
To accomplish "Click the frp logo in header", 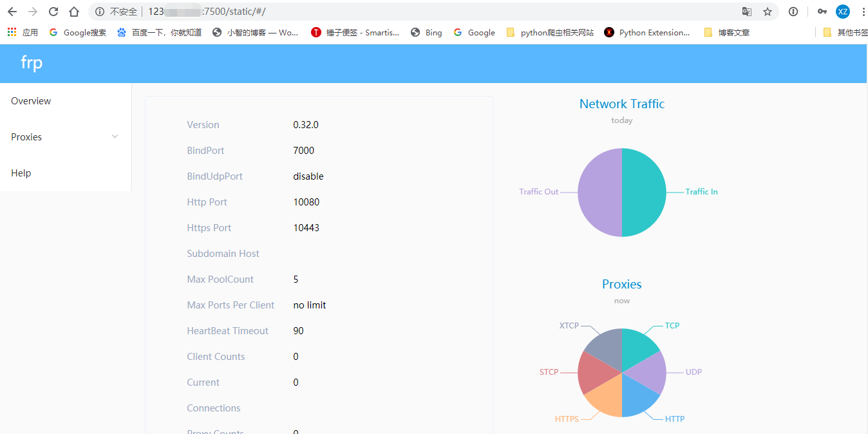I will pyautogui.click(x=32, y=63).
